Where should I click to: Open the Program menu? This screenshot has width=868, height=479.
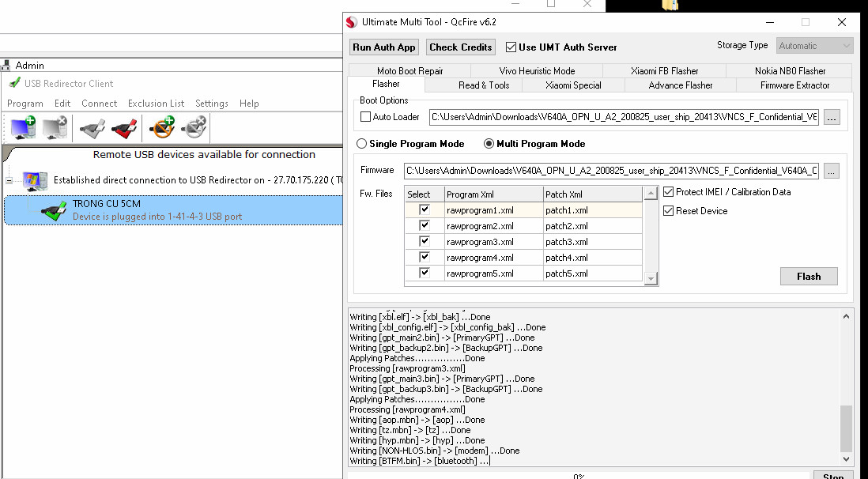[x=25, y=104]
